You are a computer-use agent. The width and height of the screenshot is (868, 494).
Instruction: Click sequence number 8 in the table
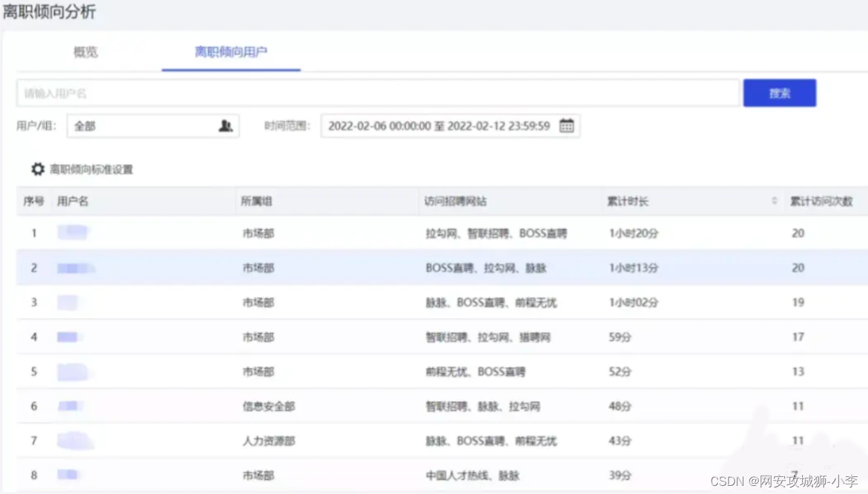click(34, 476)
